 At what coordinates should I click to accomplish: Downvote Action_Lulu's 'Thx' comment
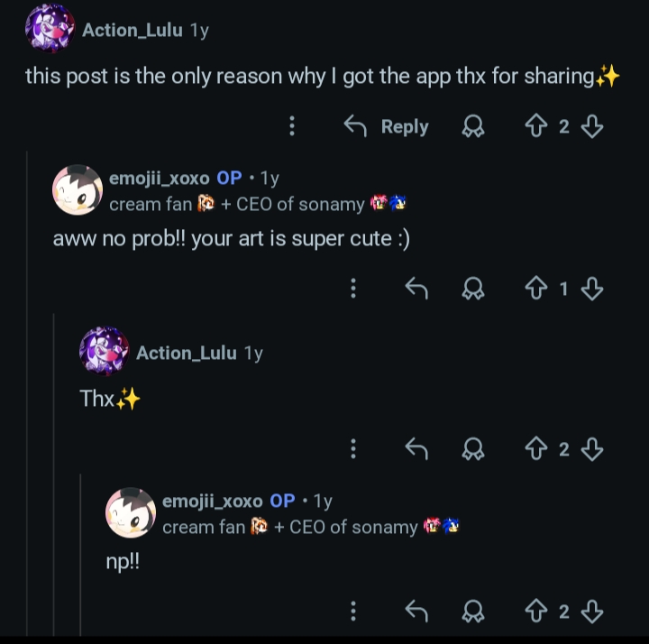(591, 448)
